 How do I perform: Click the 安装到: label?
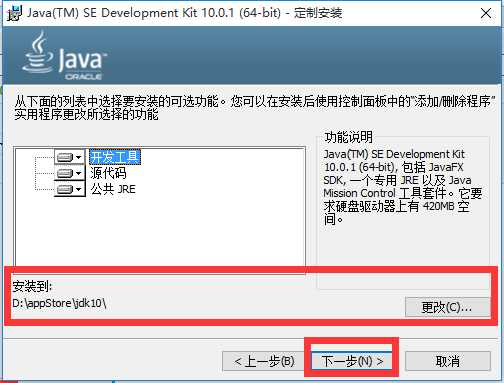pos(32,286)
